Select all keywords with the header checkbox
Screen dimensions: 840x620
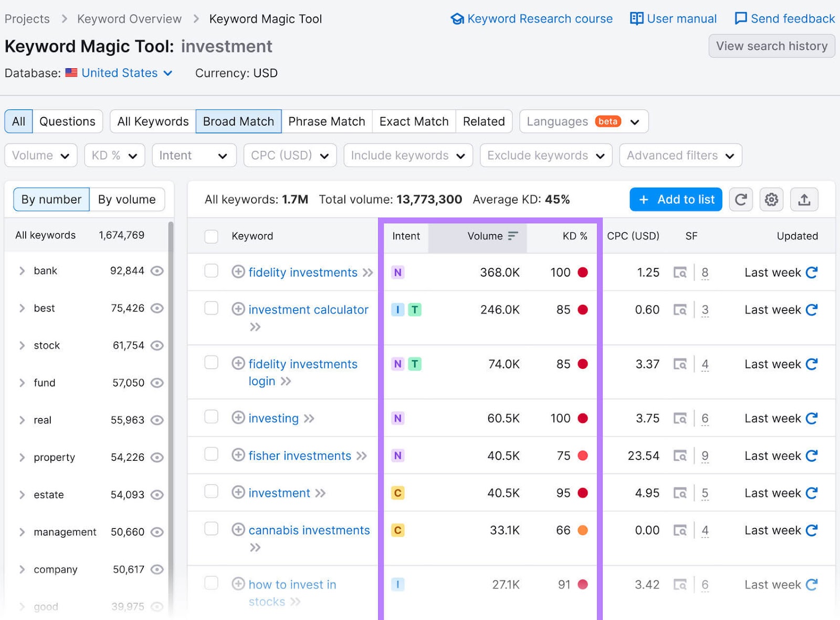[x=212, y=236]
